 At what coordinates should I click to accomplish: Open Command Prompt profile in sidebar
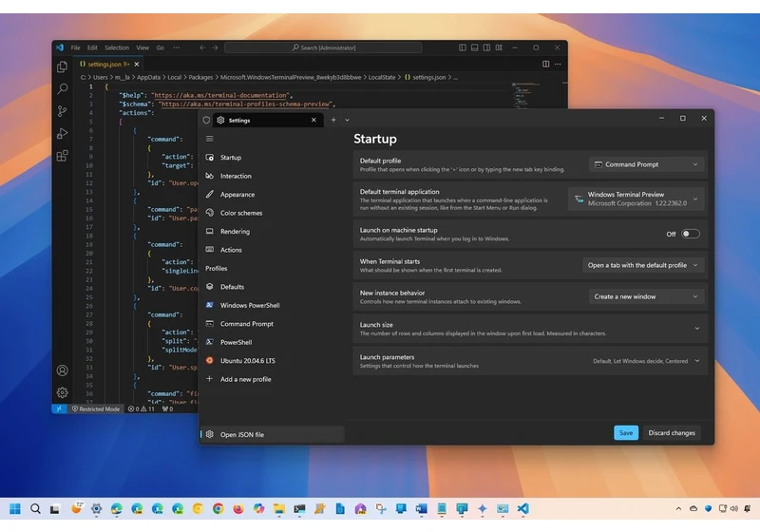click(273, 324)
